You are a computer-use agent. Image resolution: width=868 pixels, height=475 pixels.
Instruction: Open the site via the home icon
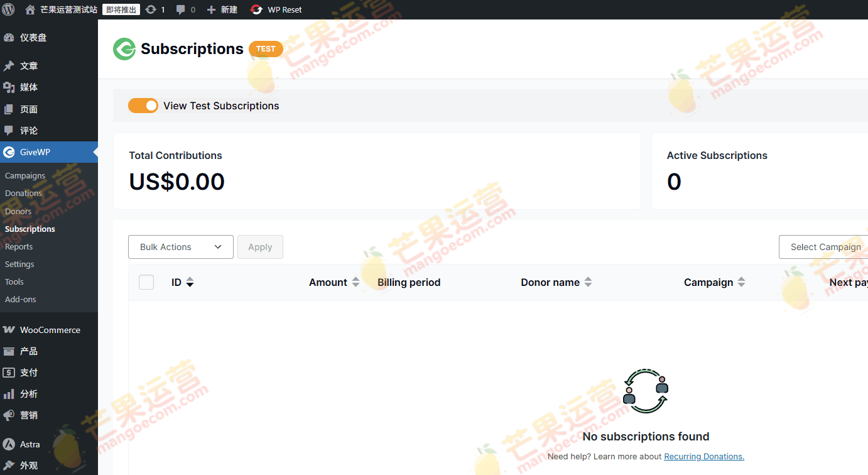(x=30, y=9)
